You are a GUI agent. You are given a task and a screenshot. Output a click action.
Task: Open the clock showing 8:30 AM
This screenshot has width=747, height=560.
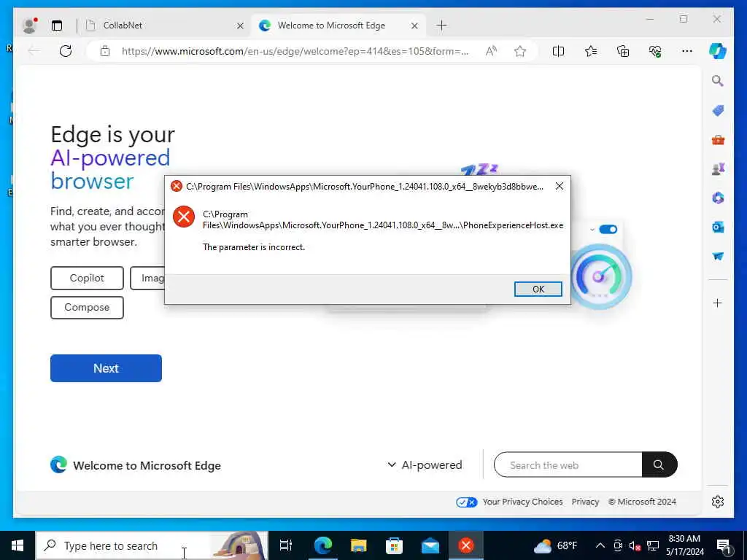pyautogui.click(x=684, y=545)
